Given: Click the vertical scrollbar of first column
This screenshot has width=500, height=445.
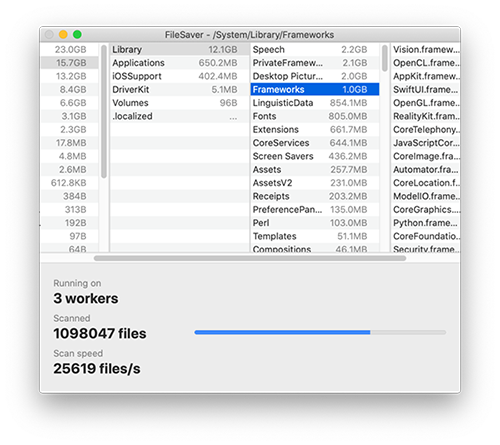Looking at the screenshot, I should click(104, 112).
